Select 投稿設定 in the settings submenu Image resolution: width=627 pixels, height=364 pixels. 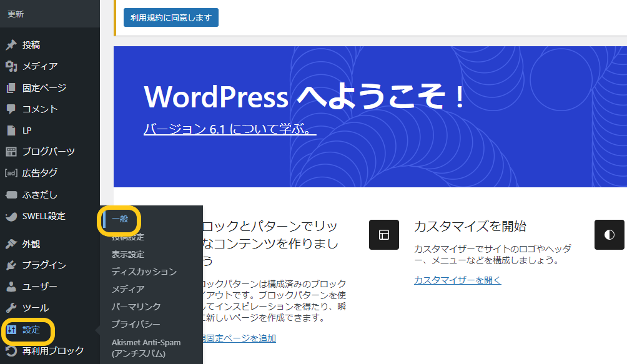tap(128, 237)
